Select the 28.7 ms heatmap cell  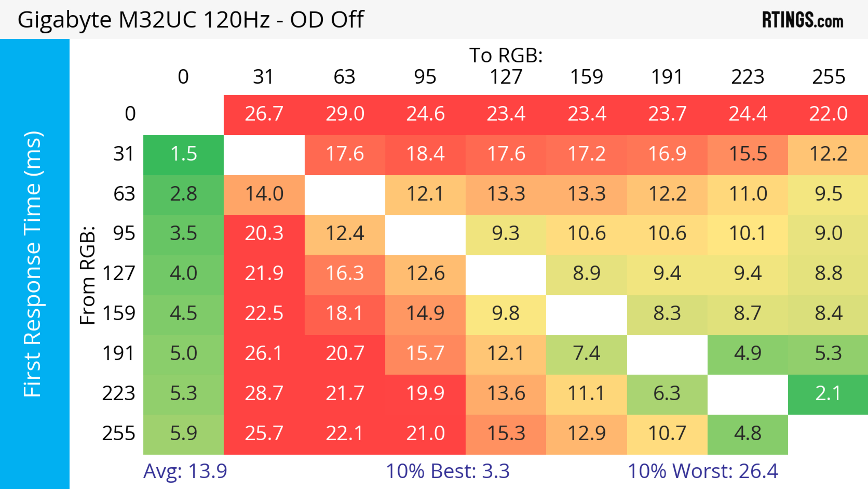coord(264,394)
